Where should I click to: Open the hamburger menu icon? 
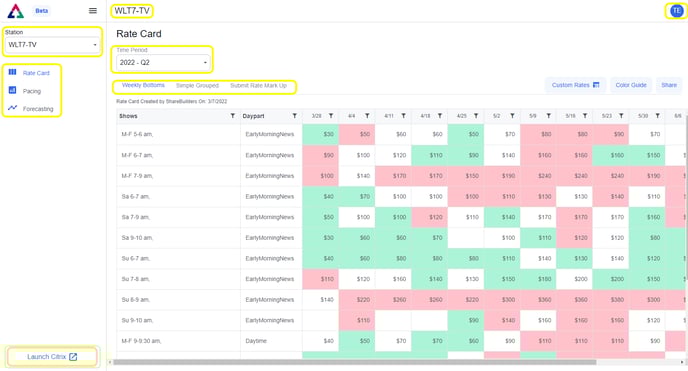93,11
